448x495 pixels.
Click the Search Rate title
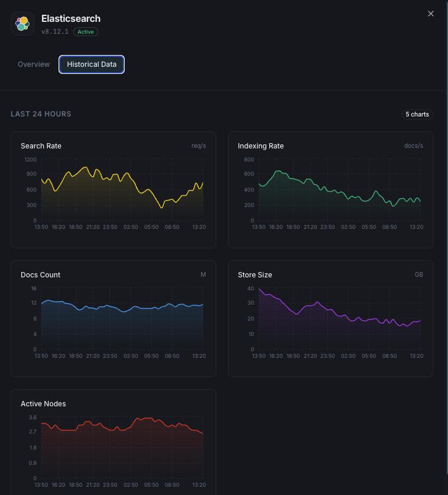tap(41, 145)
